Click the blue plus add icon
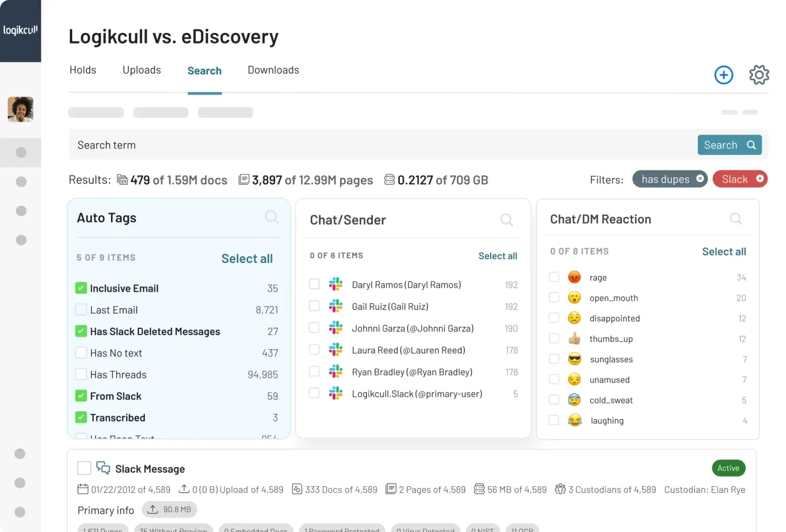Viewport: 786px width, 532px height. pyautogui.click(x=723, y=75)
